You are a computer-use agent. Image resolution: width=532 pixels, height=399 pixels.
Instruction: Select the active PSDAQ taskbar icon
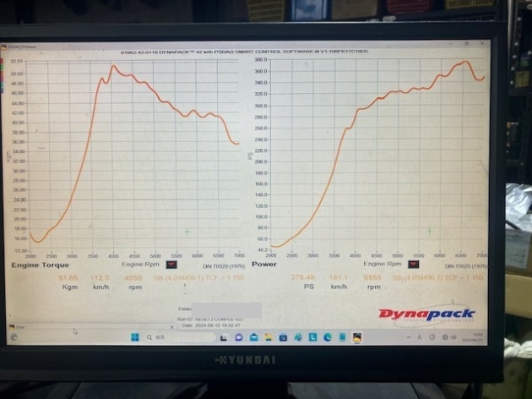coord(357,337)
